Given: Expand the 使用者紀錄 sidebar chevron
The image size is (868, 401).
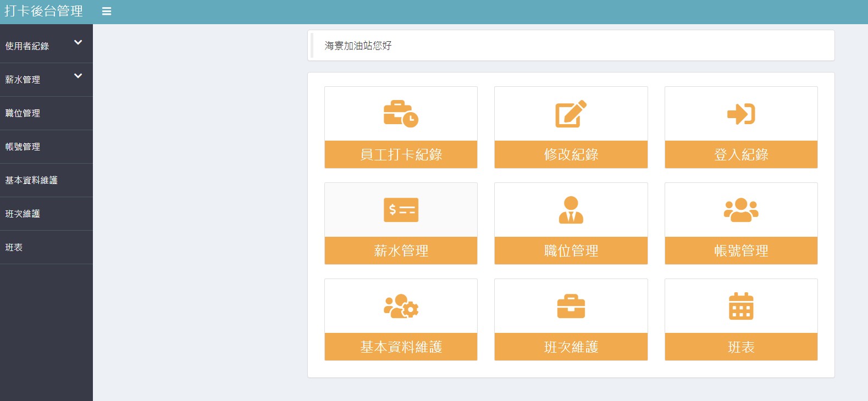Looking at the screenshot, I should point(78,42).
